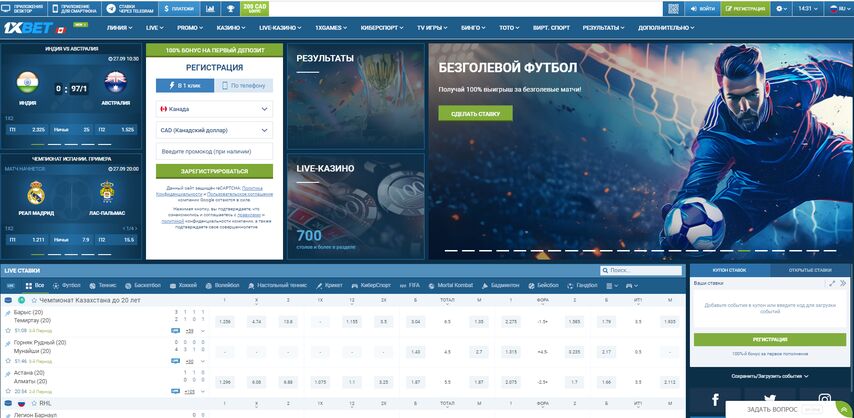Click П1 odds 2.325 for India
Viewport: 854px width, 418px height.
27,130
